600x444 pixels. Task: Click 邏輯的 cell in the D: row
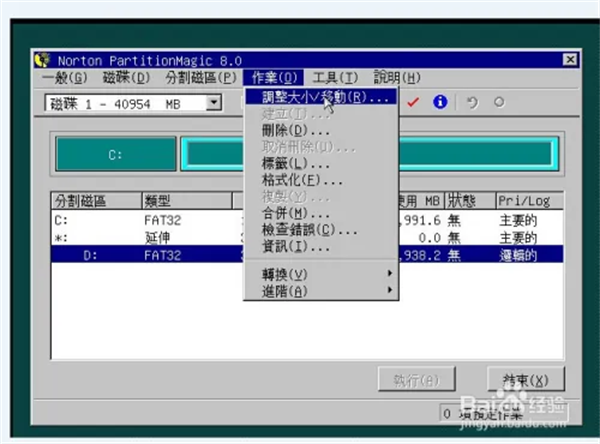click(518, 255)
